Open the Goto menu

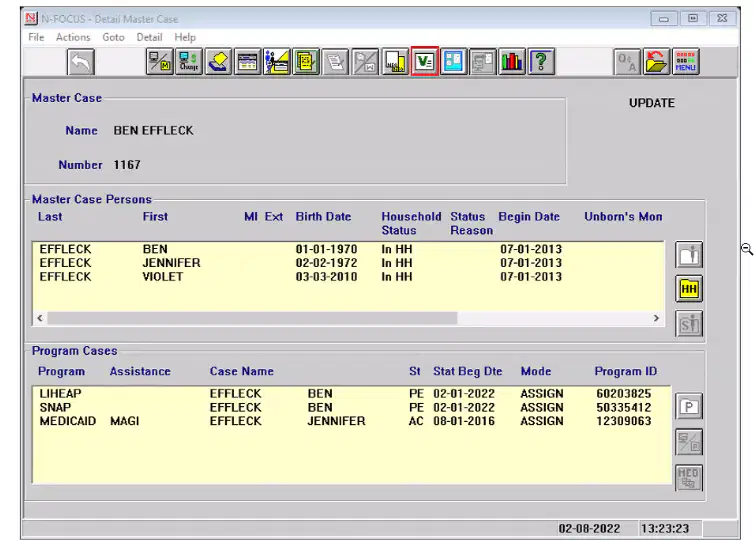113,37
